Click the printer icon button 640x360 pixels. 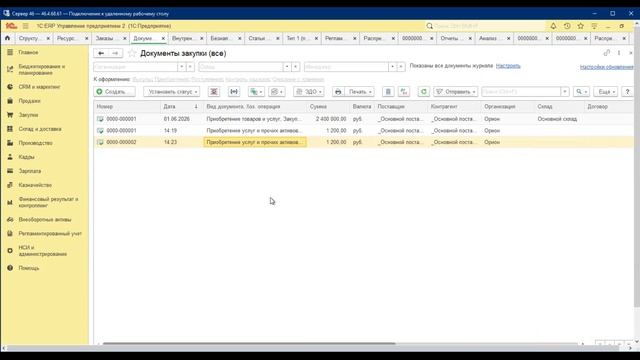338,92
